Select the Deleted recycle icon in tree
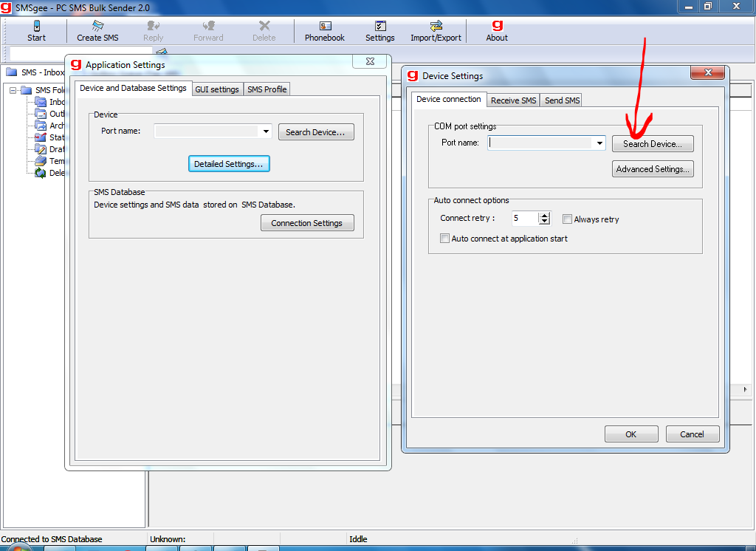Screen dimensions: 756x551 [x=41, y=173]
